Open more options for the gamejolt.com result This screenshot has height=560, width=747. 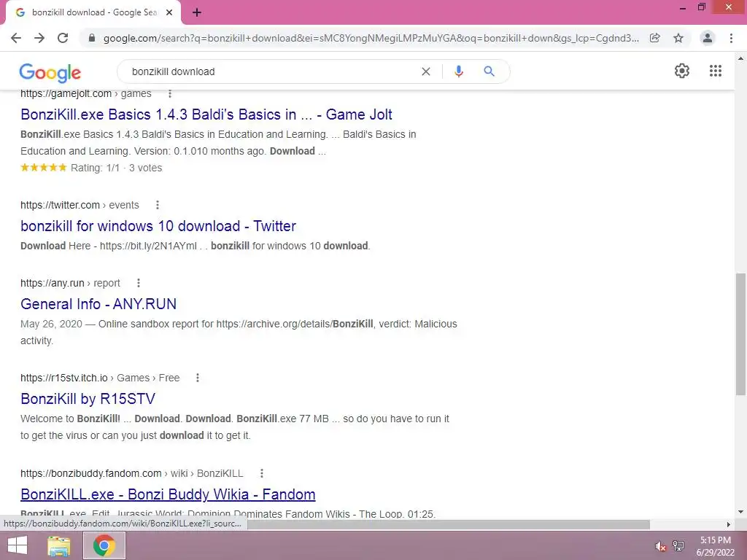(x=170, y=93)
